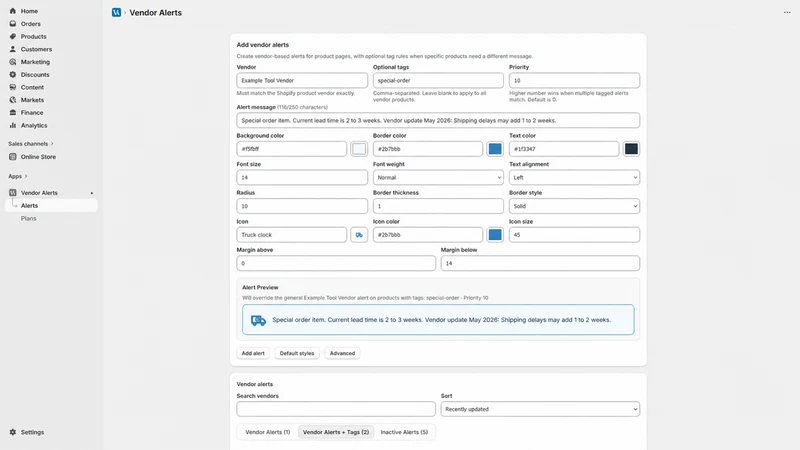Viewport: 800px width, 450px height.
Task: Click the Orders icon in sidebar
Action: (13, 23)
